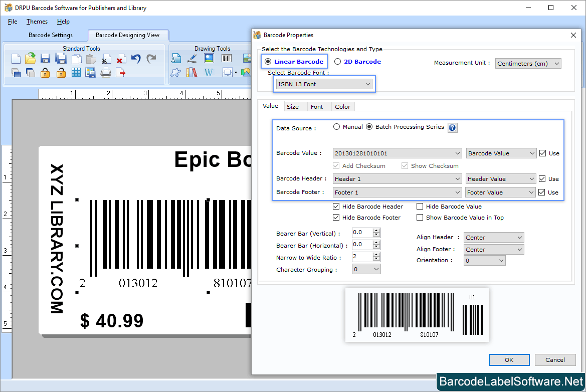Click the Print icon in Standard Tools
The height and width of the screenshot is (392, 586).
click(x=106, y=73)
